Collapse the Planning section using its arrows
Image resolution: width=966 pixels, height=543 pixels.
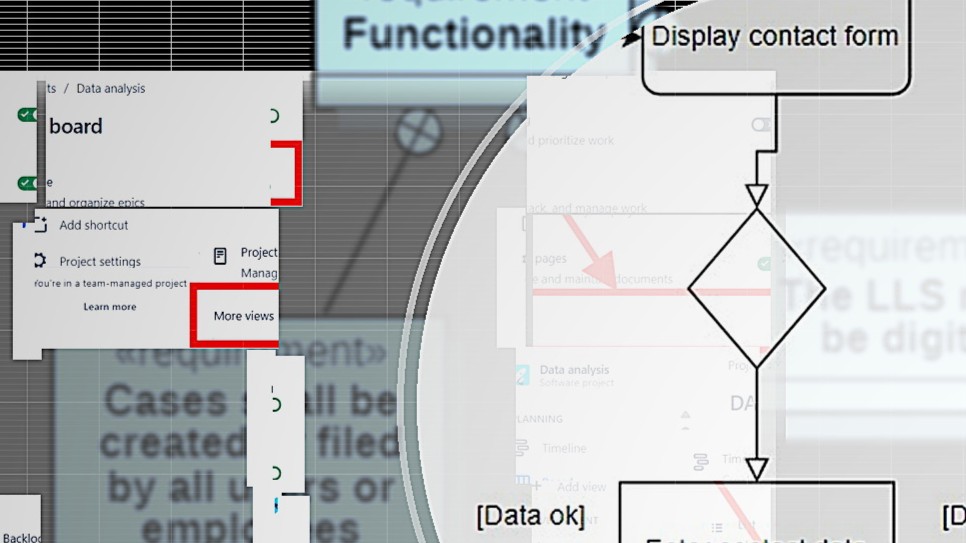pos(685,419)
